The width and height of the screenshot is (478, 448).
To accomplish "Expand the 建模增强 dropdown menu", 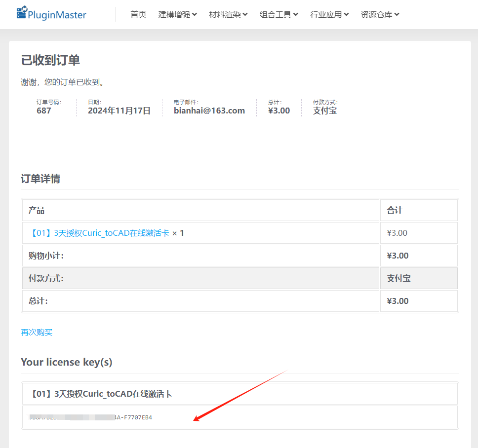I will tap(177, 14).
